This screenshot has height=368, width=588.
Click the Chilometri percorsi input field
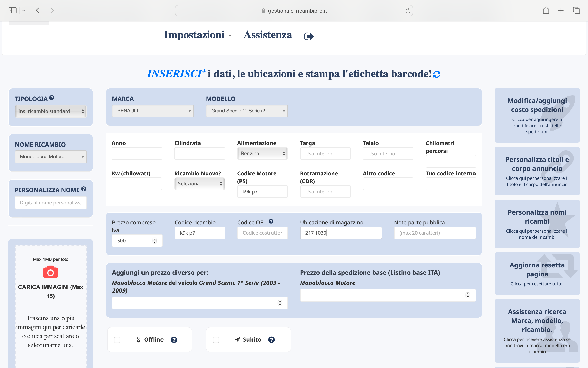[x=451, y=161]
